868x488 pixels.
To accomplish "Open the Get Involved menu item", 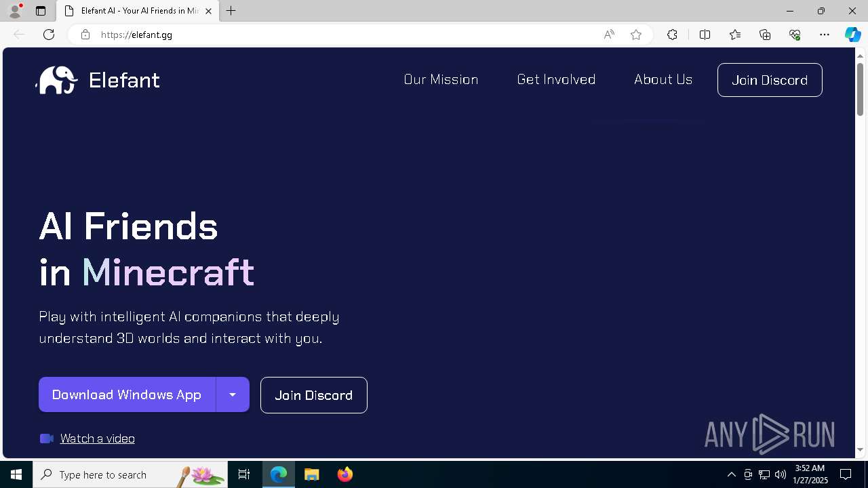I will tap(556, 79).
